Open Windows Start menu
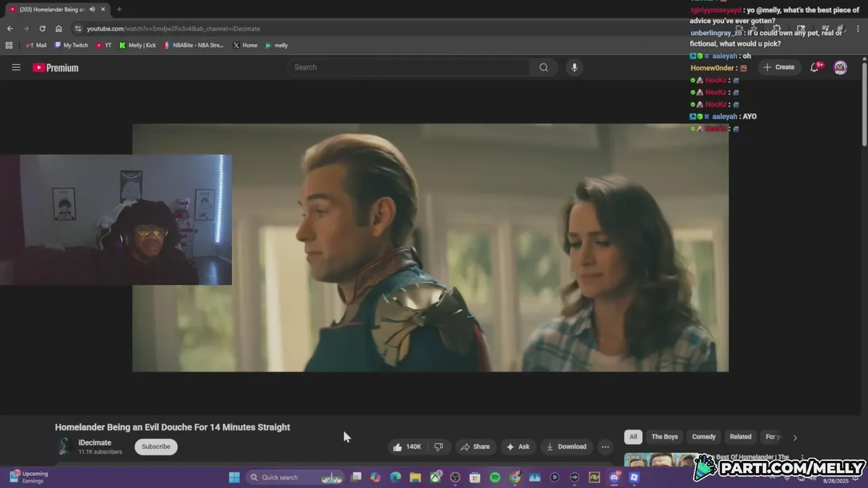This screenshot has width=868, height=488. coord(234,477)
